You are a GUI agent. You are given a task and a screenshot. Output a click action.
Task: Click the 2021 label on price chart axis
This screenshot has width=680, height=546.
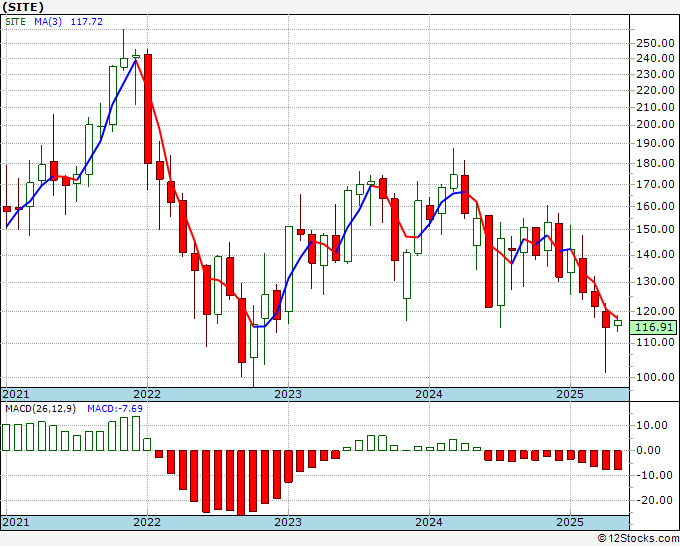pyautogui.click(x=16, y=394)
